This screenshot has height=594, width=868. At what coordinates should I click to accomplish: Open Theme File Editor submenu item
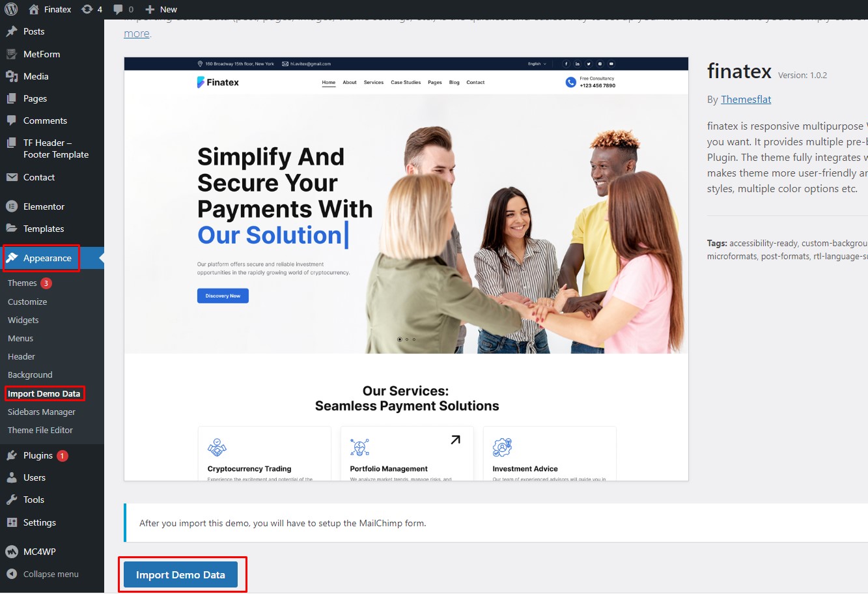tap(40, 430)
